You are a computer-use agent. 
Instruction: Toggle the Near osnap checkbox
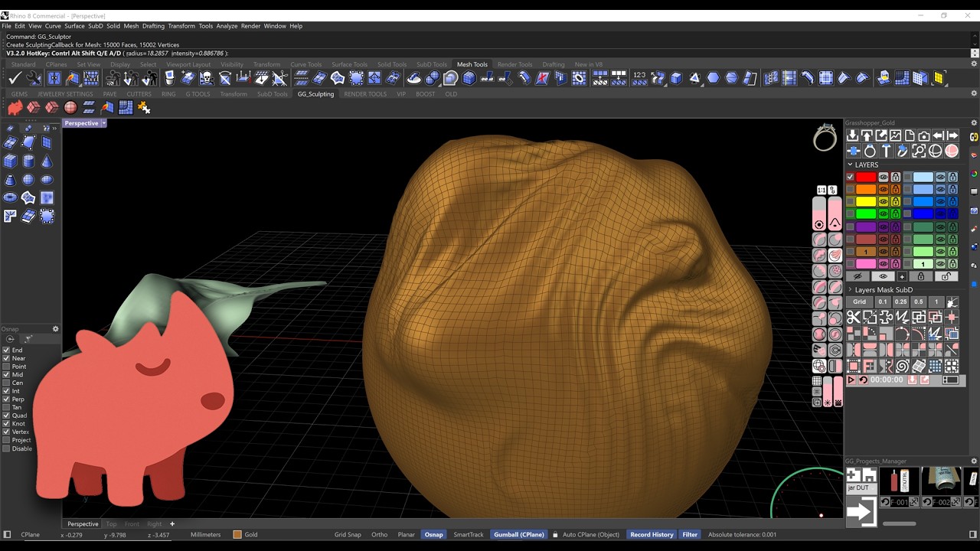[x=6, y=358]
